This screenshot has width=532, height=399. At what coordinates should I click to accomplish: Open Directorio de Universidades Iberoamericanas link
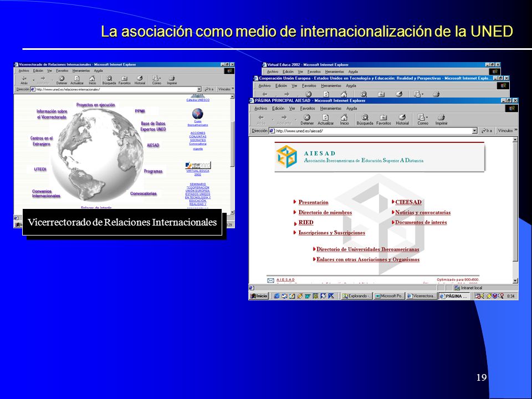(x=368, y=249)
